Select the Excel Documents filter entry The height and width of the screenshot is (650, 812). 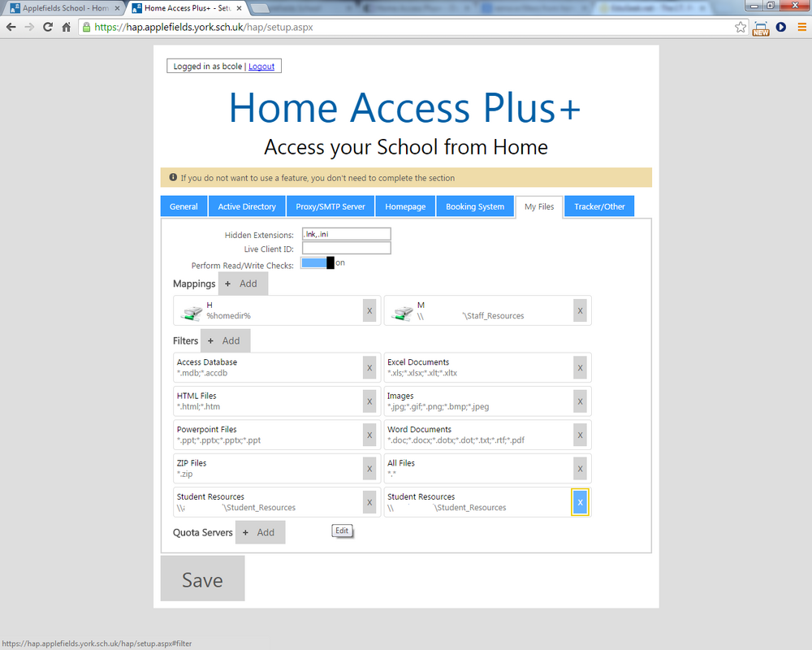[x=487, y=367]
